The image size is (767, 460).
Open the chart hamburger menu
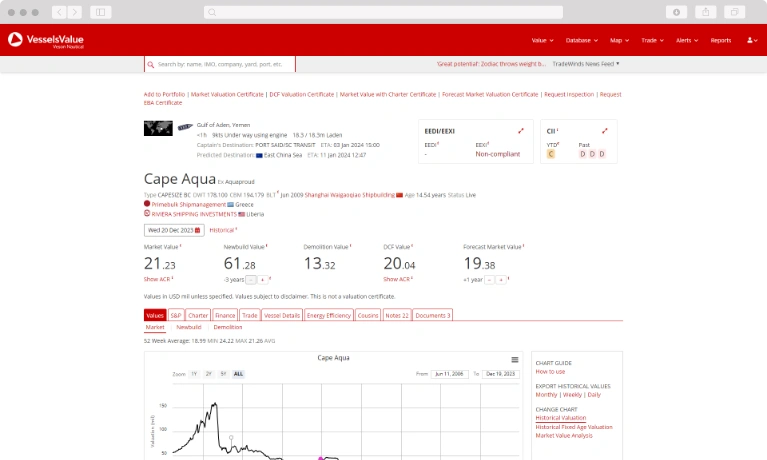(x=515, y=360)
